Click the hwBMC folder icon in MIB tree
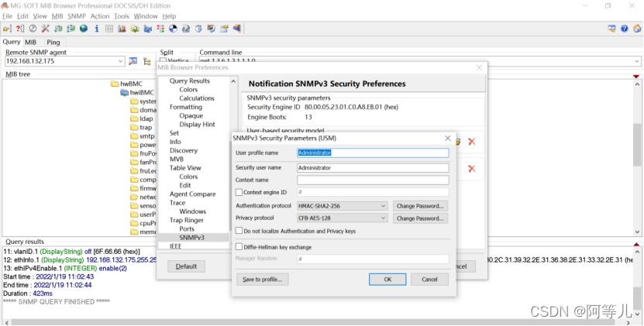The height and width of the screenshot is (326, 644). pyautogui.click(x=115, y=84)
